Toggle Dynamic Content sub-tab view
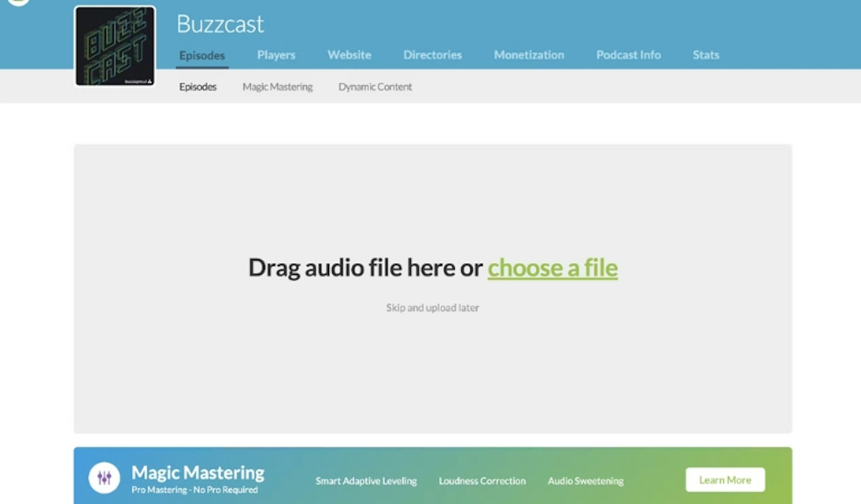 tap(375, 86)
